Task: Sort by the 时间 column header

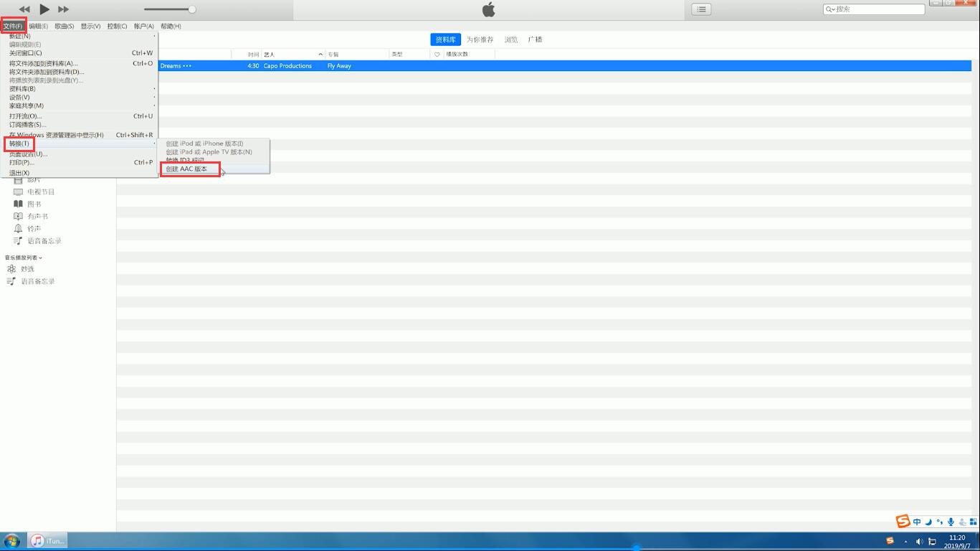Action: [x=246, y=55]
